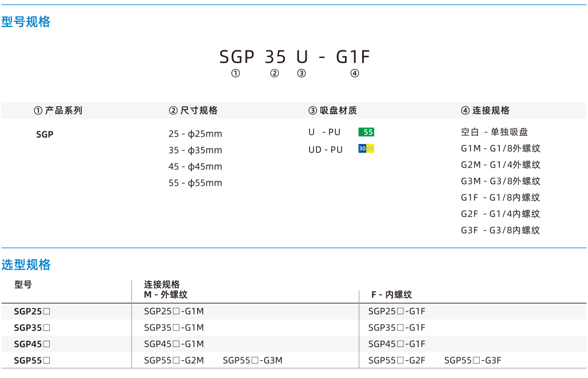Select the 型号规格 section heading
Screen dimensions: 588x378
26,22
